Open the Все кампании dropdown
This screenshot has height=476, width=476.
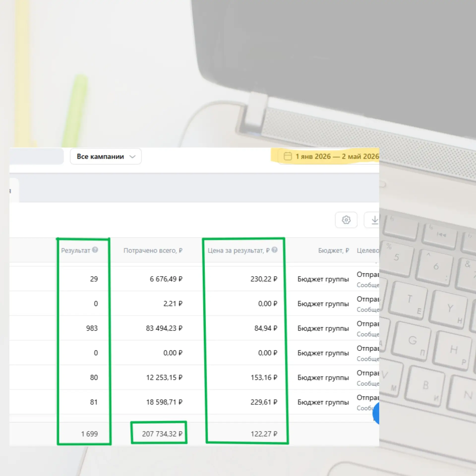pos(106,156)
